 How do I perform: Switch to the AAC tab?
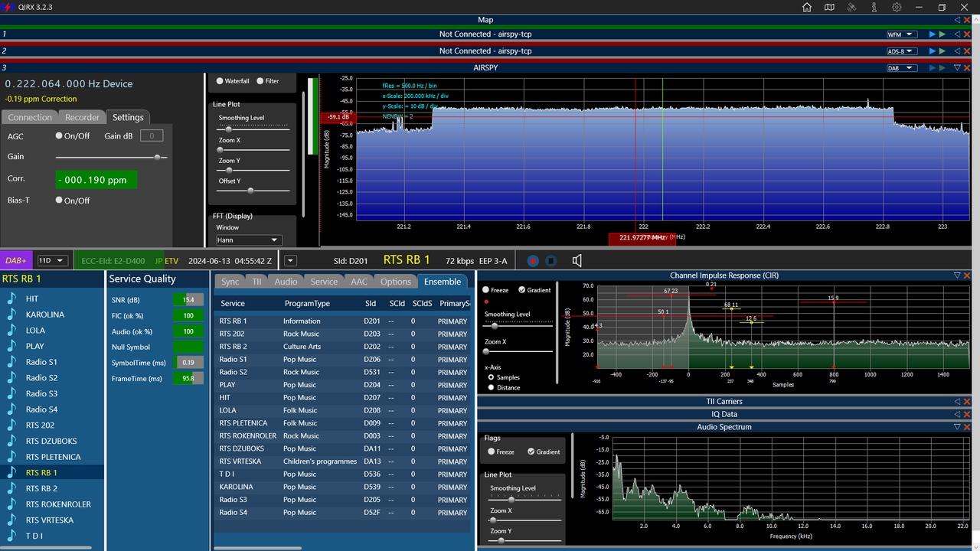[x=359, y=282]
